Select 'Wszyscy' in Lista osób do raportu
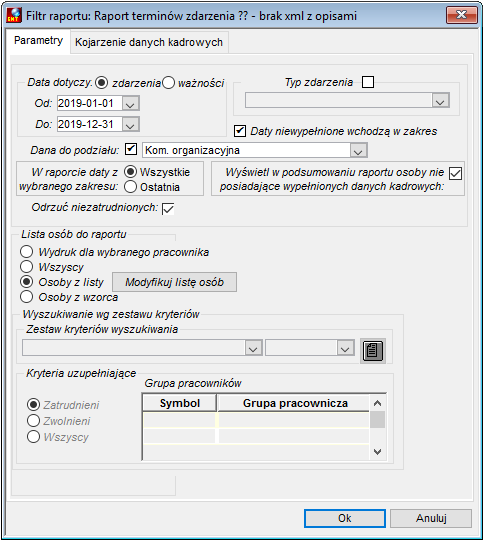 click(27, 267)
